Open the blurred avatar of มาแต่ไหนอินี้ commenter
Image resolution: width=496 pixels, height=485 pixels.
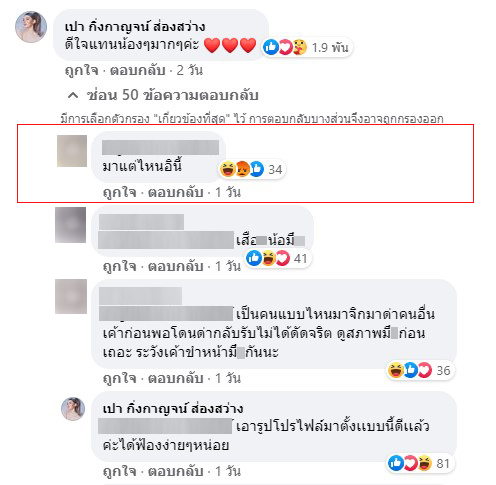pos(72,151)
